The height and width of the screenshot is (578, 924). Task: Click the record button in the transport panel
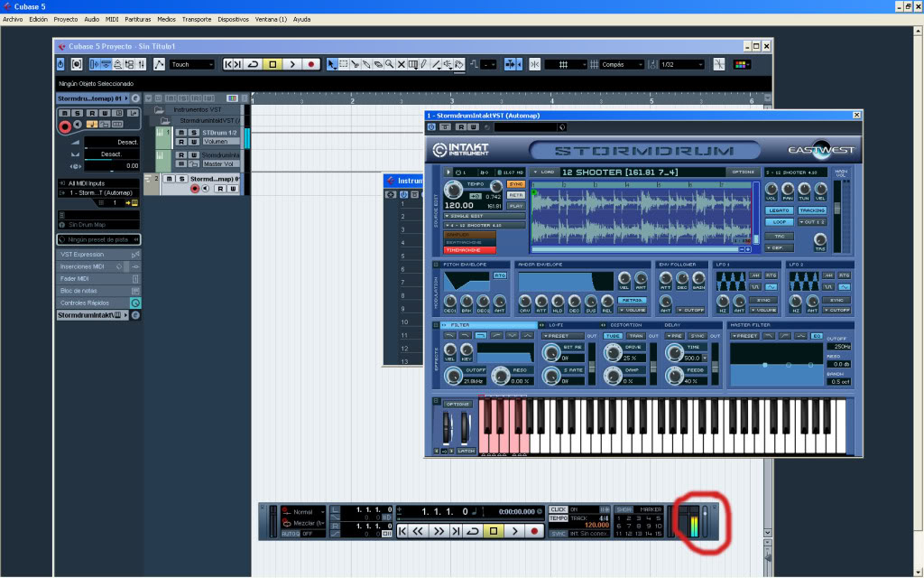pos(534,531)
